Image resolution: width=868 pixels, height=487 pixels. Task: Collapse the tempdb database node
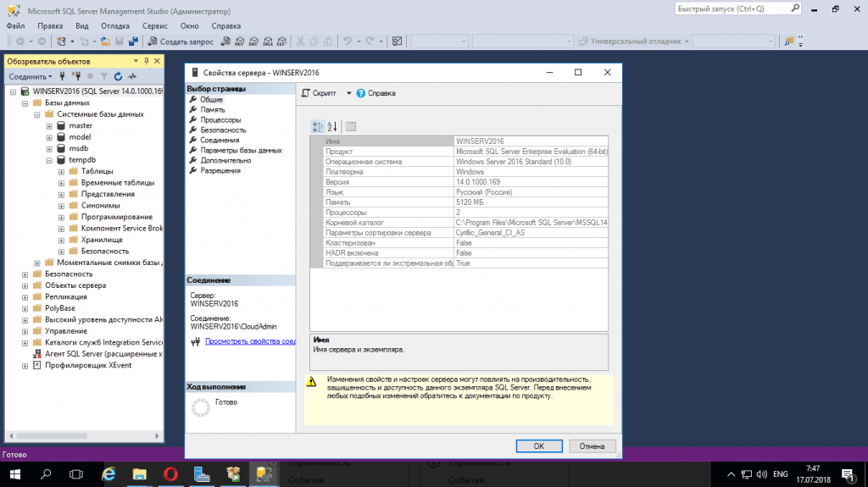click(x=49, y=160)
